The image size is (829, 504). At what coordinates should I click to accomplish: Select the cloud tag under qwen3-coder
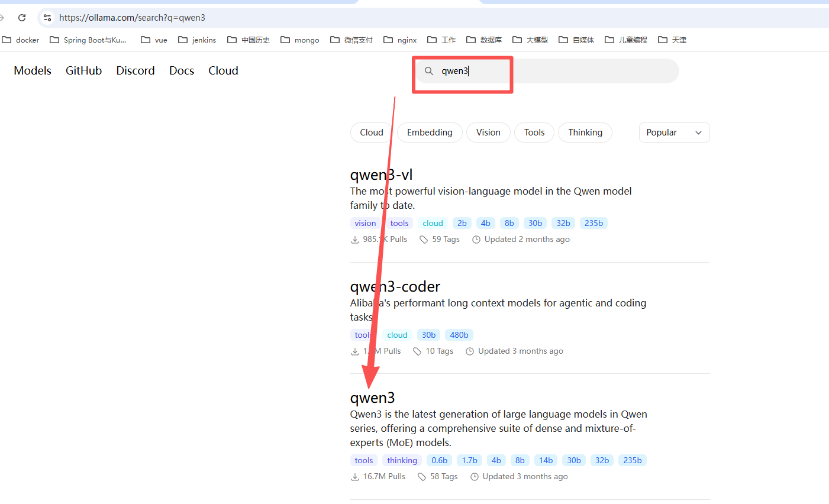398,335
